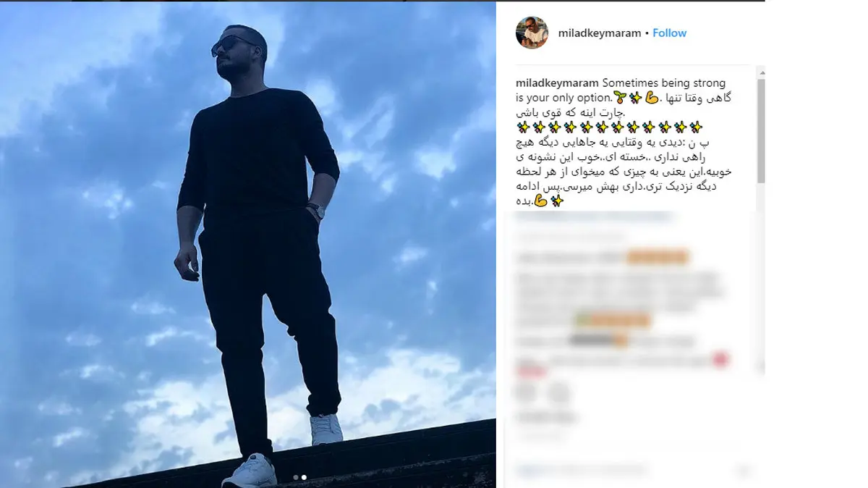Image resolution: width=868 pixels, height=488 pixels.
Task: Click the blurred red heart on comment
Action: point(721,360)
